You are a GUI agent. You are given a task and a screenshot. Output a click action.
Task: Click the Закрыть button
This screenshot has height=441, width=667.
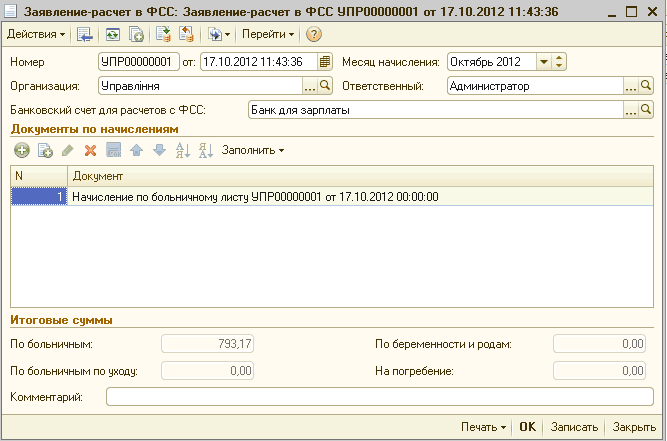pos(634,427)
